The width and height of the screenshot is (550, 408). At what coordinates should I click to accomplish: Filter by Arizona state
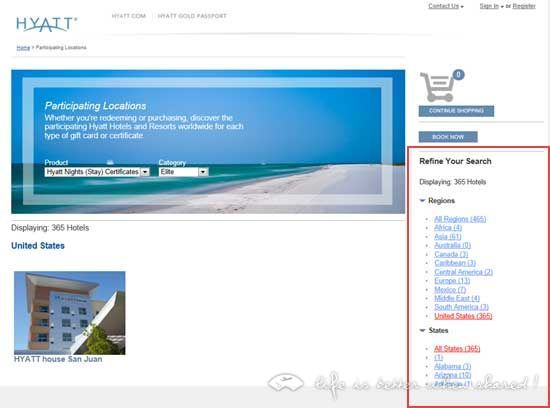point(452,375)
